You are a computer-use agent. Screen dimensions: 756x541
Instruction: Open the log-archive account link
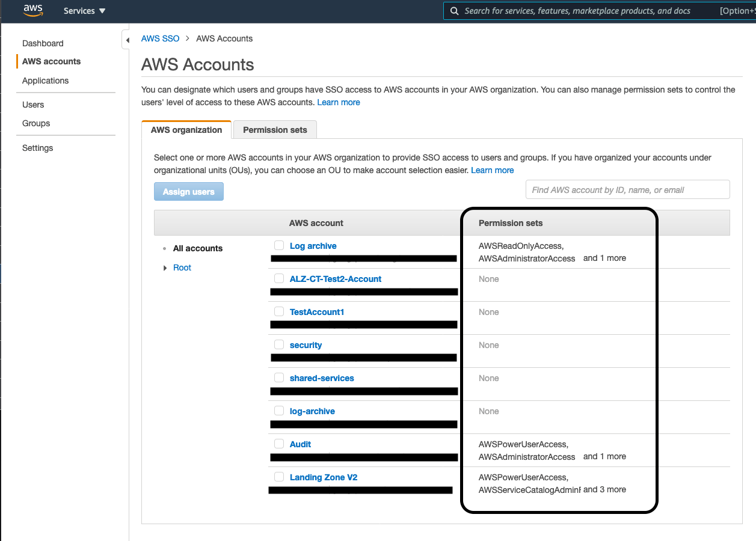click(312, 411)
